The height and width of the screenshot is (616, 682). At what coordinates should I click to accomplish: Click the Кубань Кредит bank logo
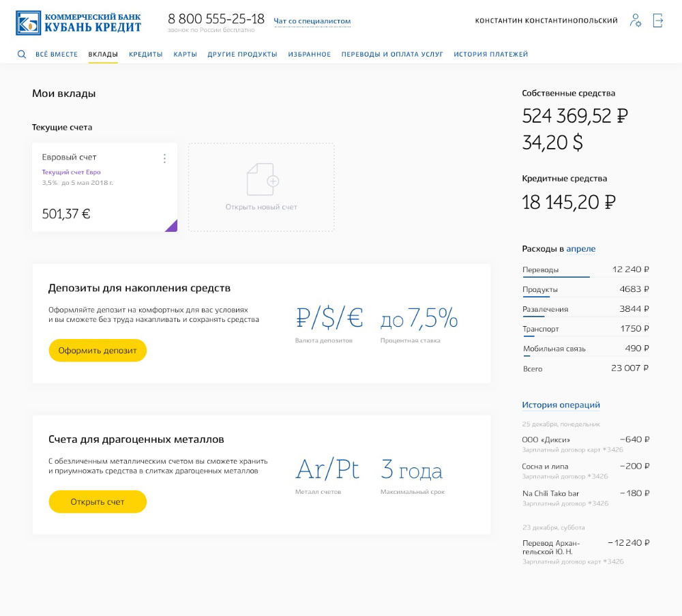[78, 22]
